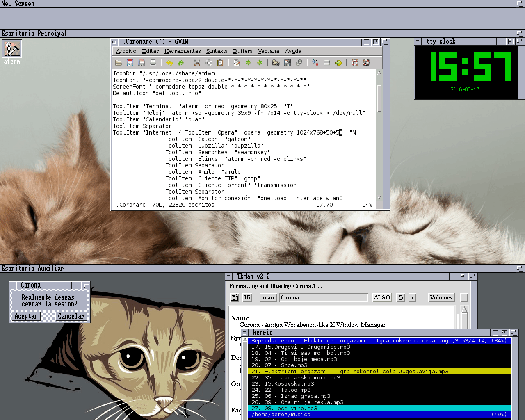Select track "25. 06 - Iznad grada.mp3"
The width and height of the screenshot is (525, 420).
[379, 396]
